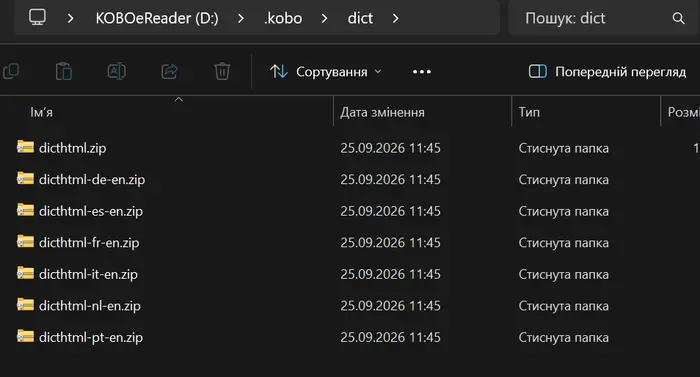Click the This PC monitor icon in address bar
Image resolution: width=700 pixels, height=377 pixels.
pyautogui.click(x=38, y=17)
